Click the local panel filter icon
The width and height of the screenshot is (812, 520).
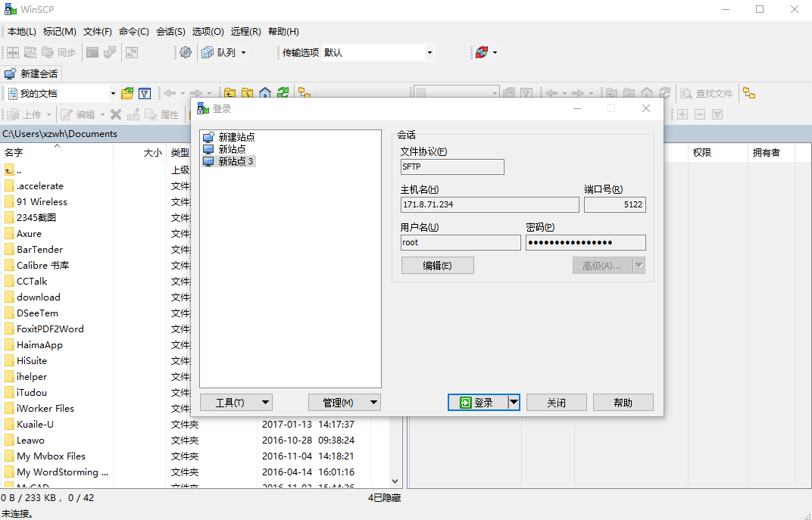(145, 94)
